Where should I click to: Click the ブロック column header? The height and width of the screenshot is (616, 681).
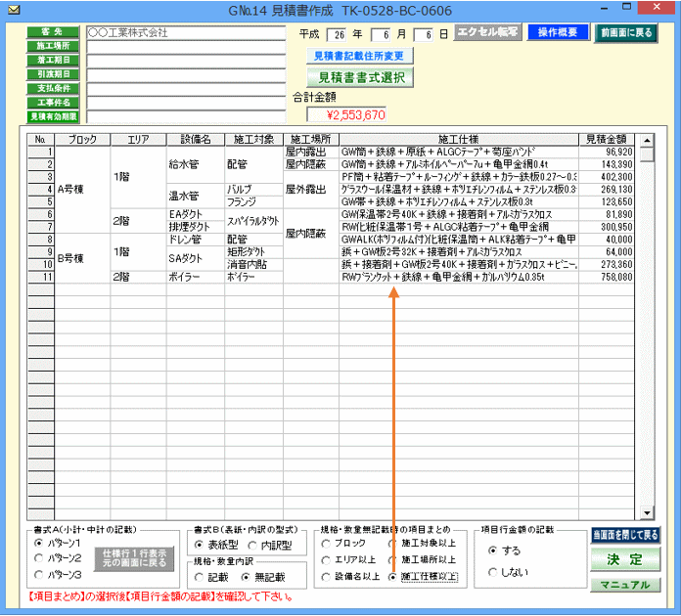[x=82, y=140]
